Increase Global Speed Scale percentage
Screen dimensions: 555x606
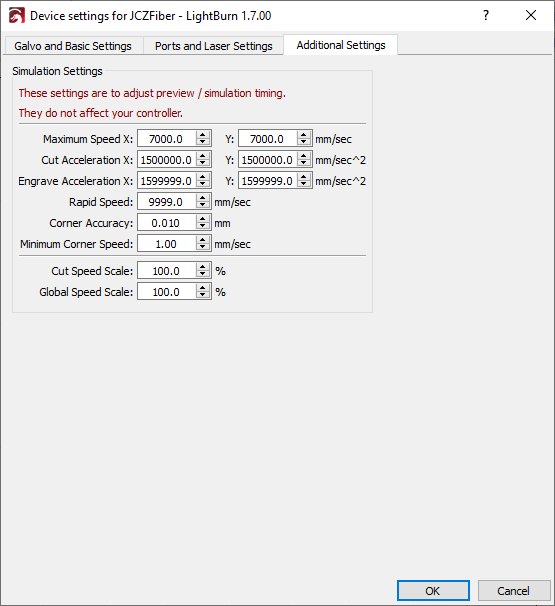[x=203, y=288]
